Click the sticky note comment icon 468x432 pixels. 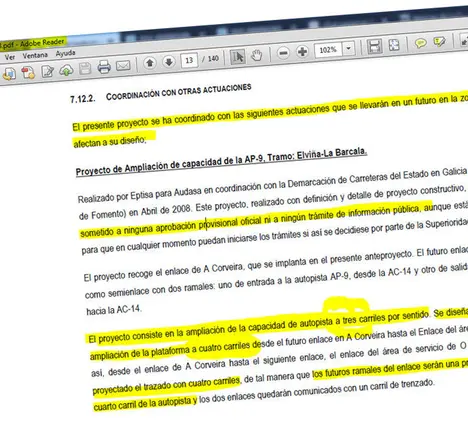(x=421, y=43)
